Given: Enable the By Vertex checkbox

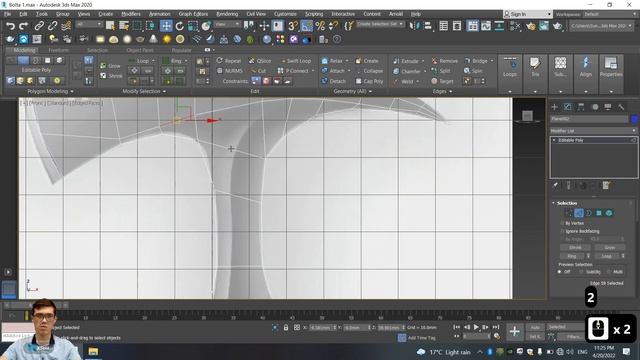Looking at the screenshot, I should coord(562,223).
